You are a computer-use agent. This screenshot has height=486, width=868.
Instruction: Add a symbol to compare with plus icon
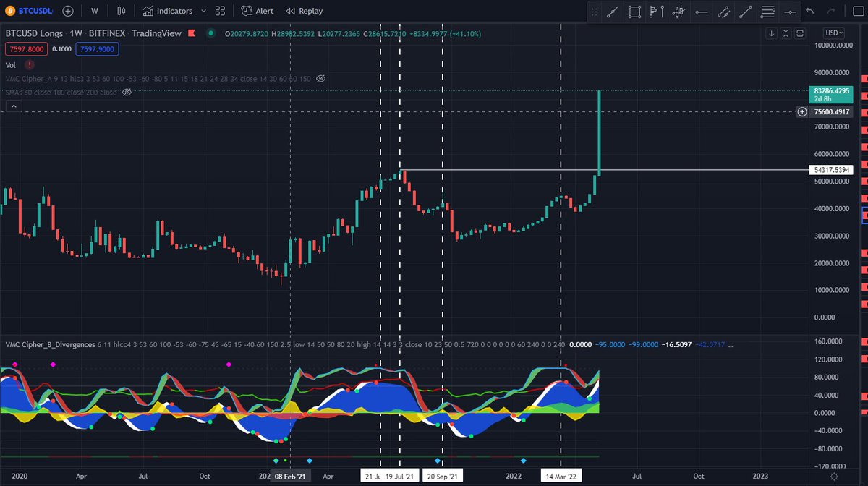click(67, 11)
